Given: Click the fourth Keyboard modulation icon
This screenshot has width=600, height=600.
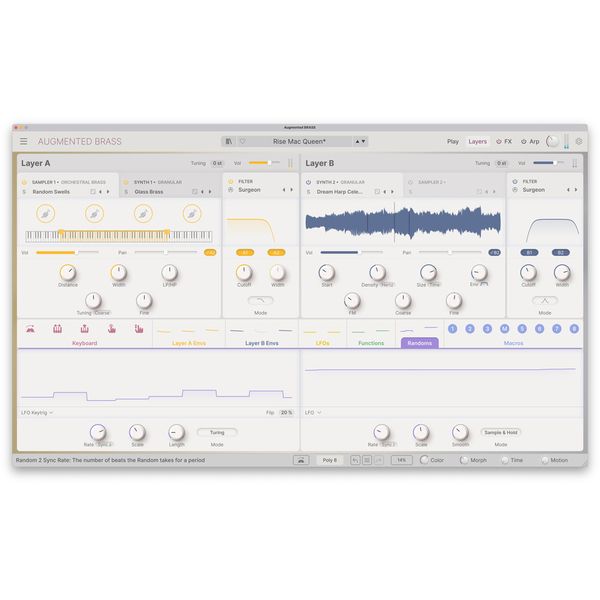Looking at the screenshot, I should coord(112,329).
